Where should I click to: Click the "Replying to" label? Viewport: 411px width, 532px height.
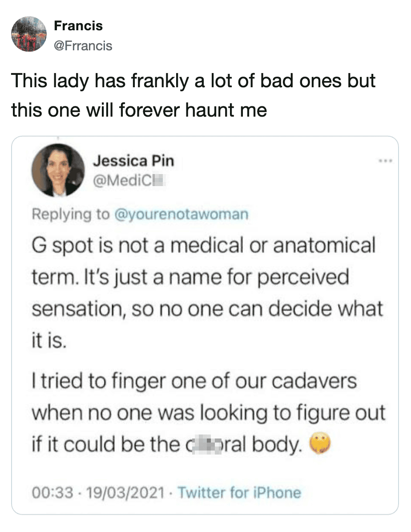coord(71,214)
